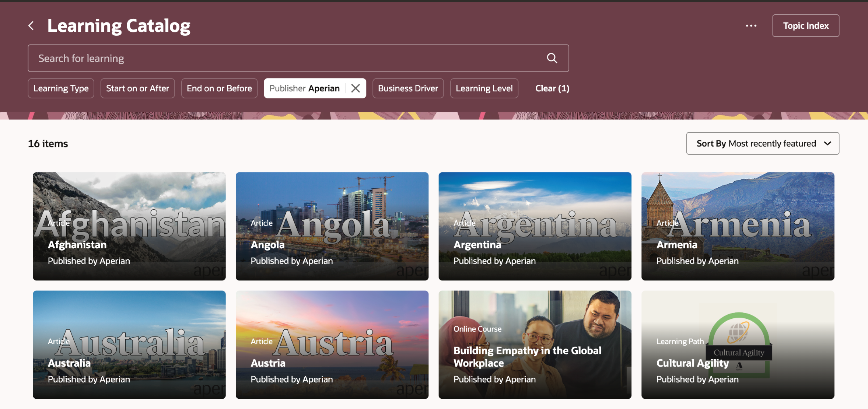868x409 pixels.
Task: Open the Armenia article card
Action: coord(738,226)
